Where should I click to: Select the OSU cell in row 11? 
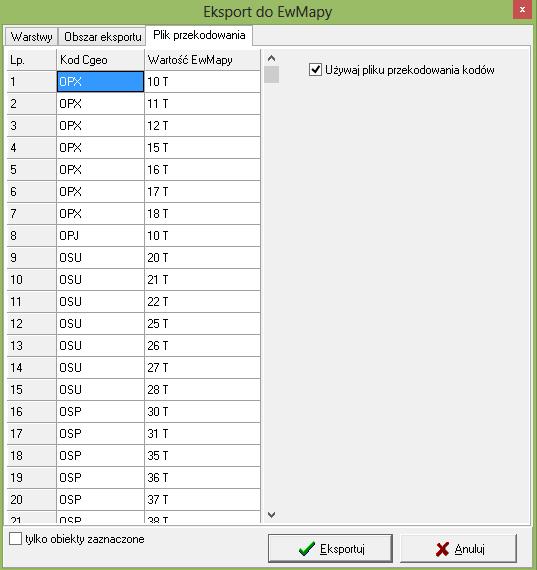pos(100,302)
